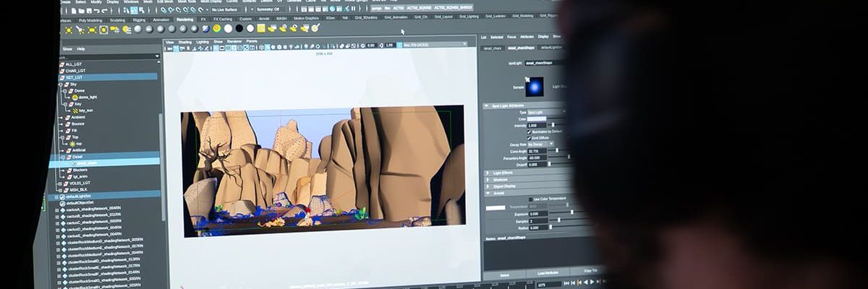Select the dome_light node icon in Outliner
The image size is (868, 289).
pos(75,97)
